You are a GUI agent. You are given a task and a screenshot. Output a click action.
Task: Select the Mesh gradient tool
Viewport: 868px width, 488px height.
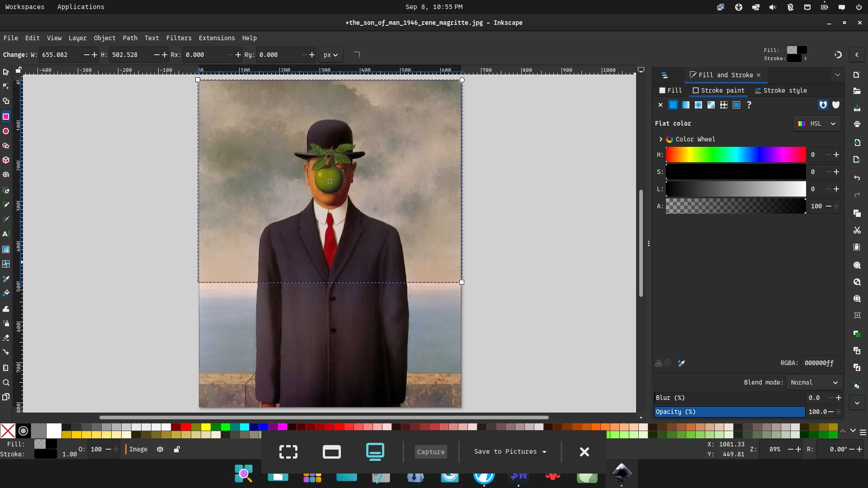tap(6, 264)
